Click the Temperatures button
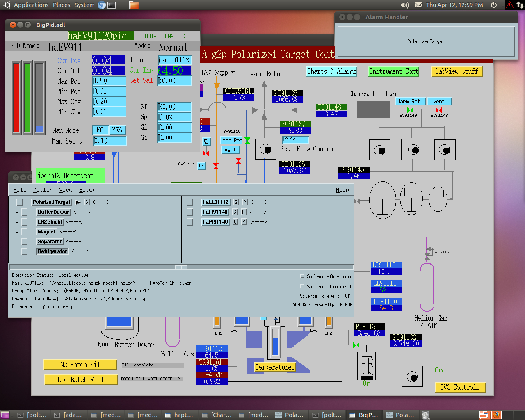Image resolution: width=525 pixels, height=420 pixels. [x=275, y=367]
